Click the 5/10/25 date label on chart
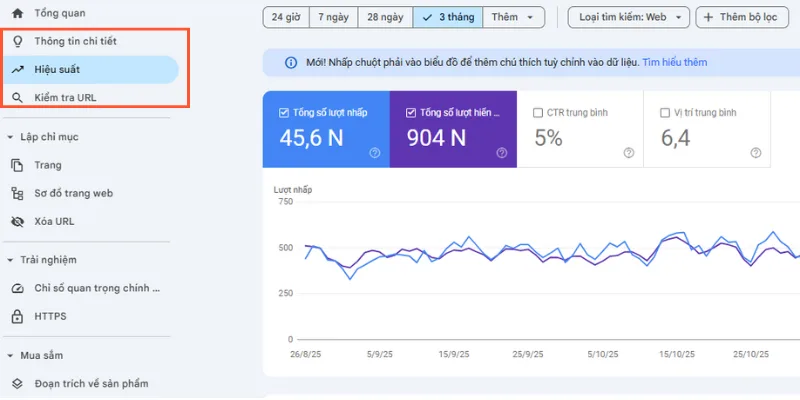The height and width of the screenshot is (400, 800). [603, 355]
